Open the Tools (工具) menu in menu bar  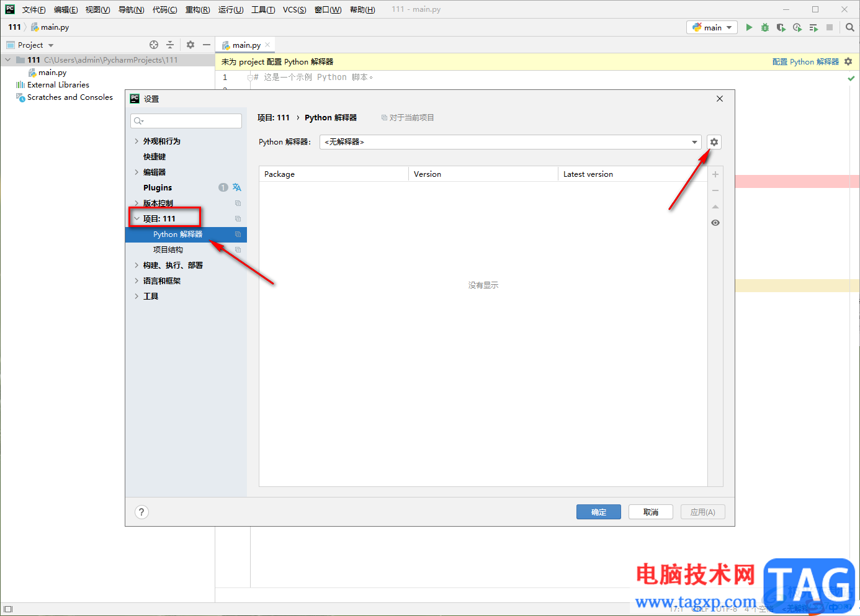click(263, 9)
